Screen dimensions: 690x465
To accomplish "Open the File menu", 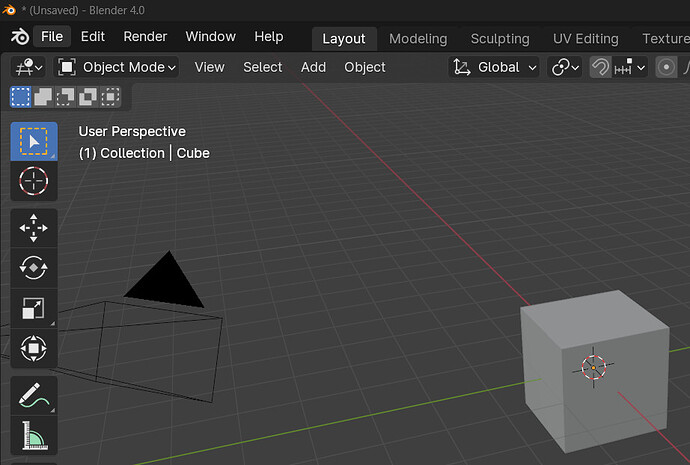I will [52, 37].
